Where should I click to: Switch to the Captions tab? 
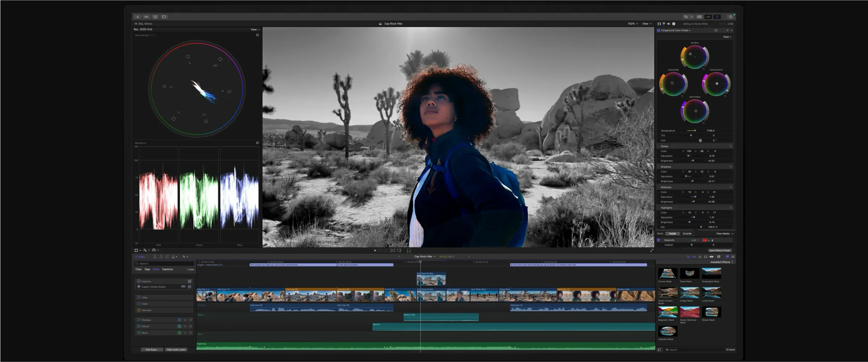167,269
